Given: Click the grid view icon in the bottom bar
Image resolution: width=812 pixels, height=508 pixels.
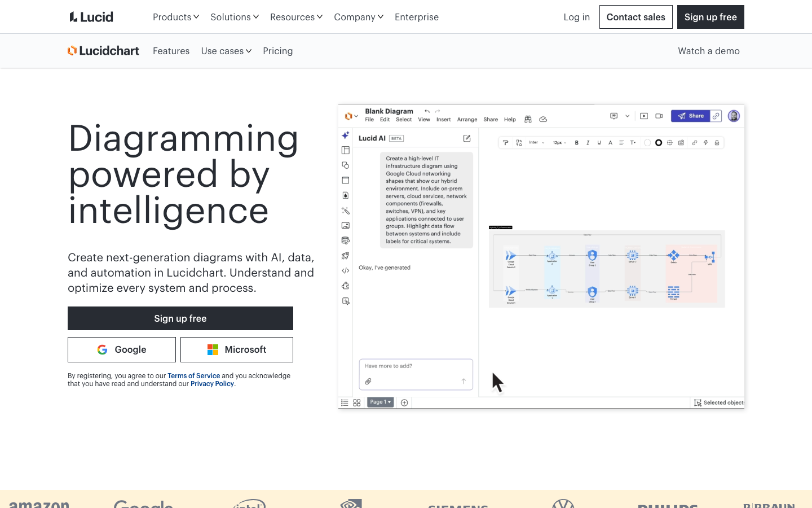Looking at the screenshot, I should [357, 402].
